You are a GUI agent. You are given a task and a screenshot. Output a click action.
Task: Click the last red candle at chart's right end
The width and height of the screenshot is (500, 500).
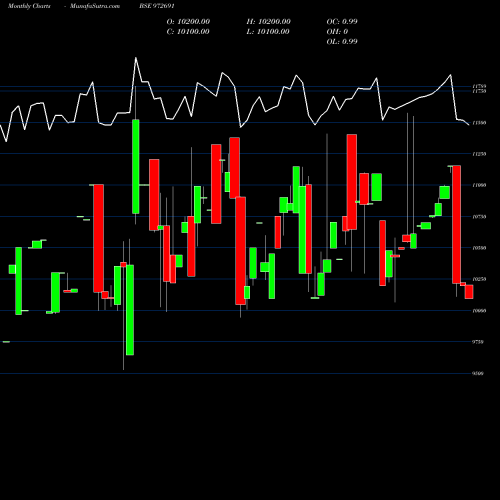469,292
